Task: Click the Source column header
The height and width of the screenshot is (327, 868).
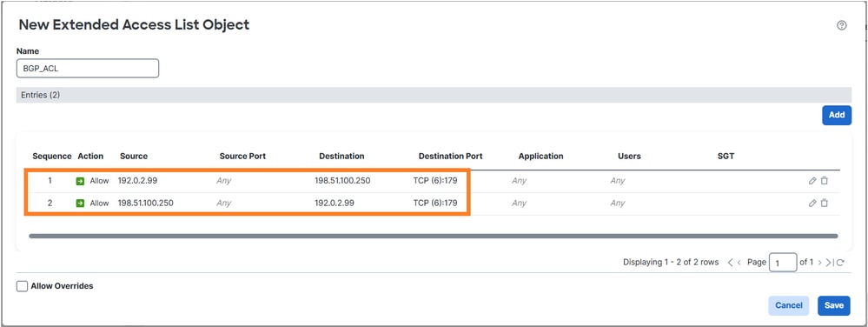Action: (x=134, y=157)
